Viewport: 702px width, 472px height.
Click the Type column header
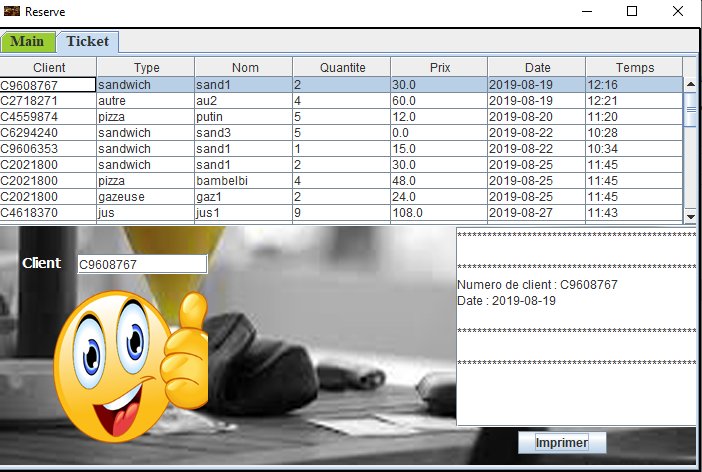point(146,67)
